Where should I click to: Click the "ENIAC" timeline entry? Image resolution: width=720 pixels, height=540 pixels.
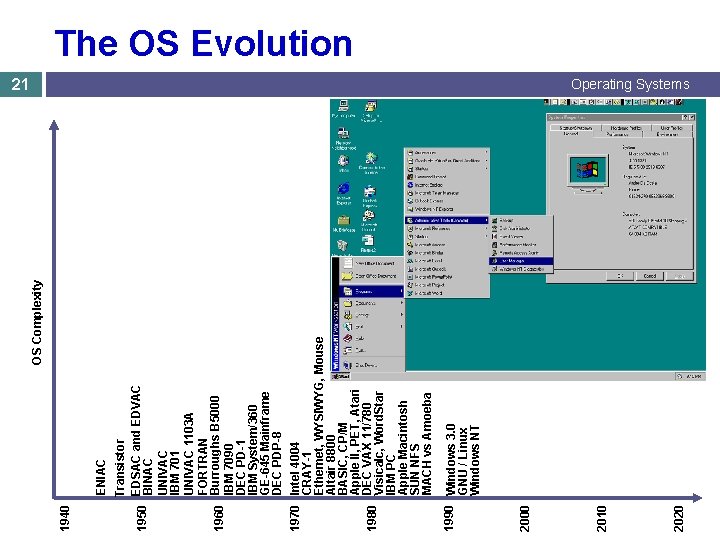tap(101, 478)
